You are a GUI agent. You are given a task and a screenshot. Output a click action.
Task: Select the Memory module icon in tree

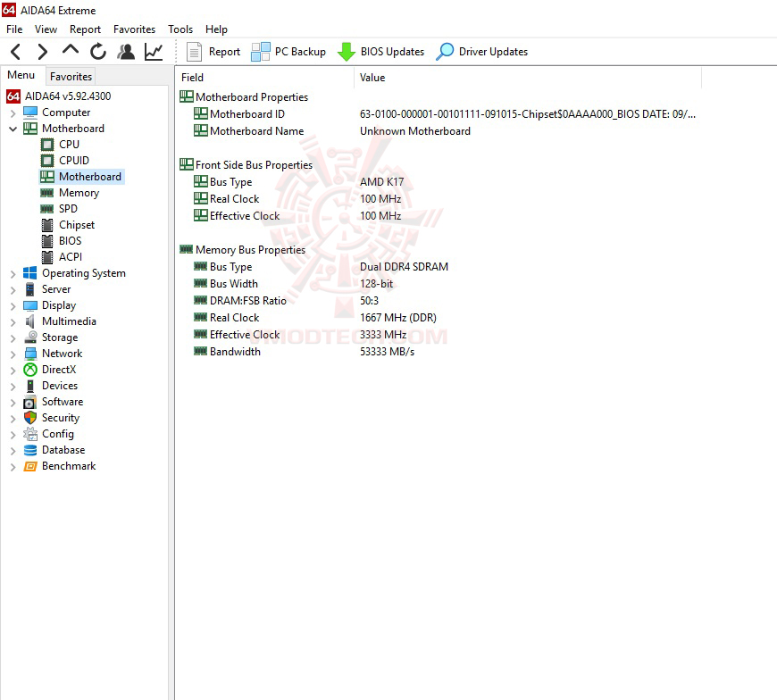[47, 193]
